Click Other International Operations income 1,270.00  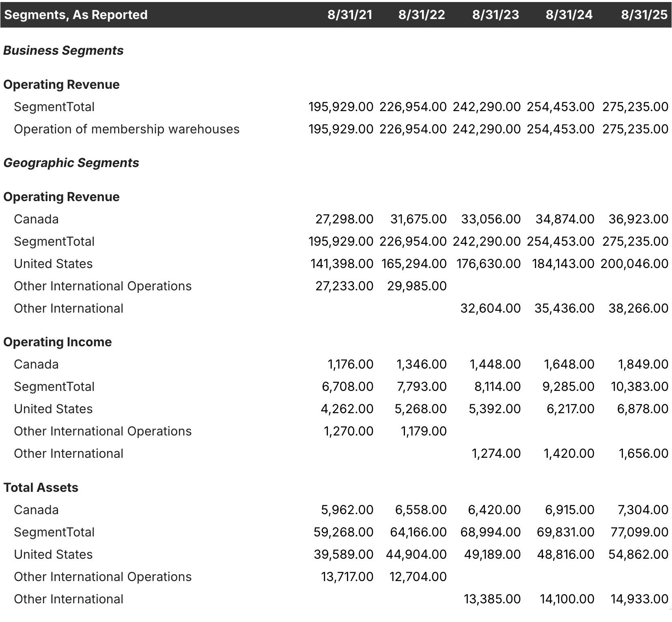pyautogui.click(x=349, y=431)
